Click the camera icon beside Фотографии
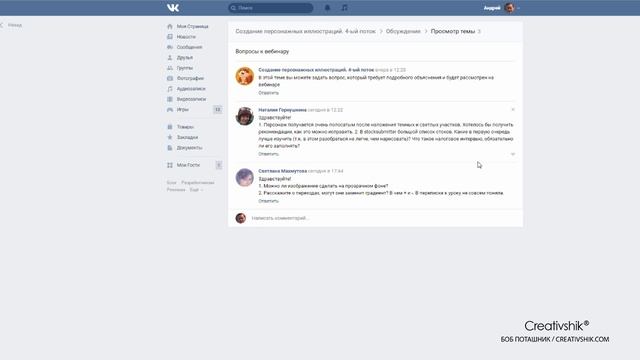Image resolution: width=640 pixels, height=360 pixels. (170, 78)
